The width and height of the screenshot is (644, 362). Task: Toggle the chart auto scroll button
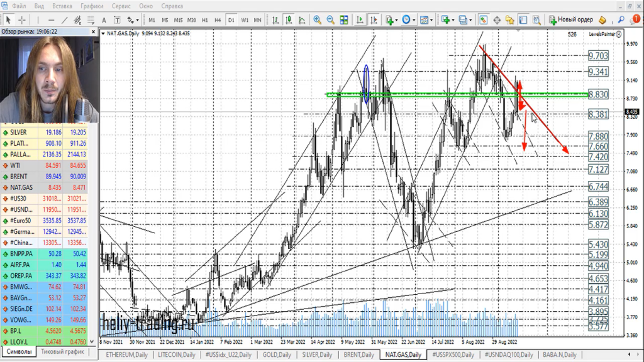359,20
